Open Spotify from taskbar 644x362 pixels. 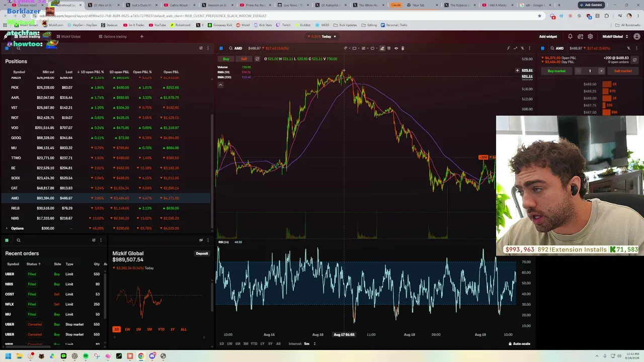coord(86,356)
